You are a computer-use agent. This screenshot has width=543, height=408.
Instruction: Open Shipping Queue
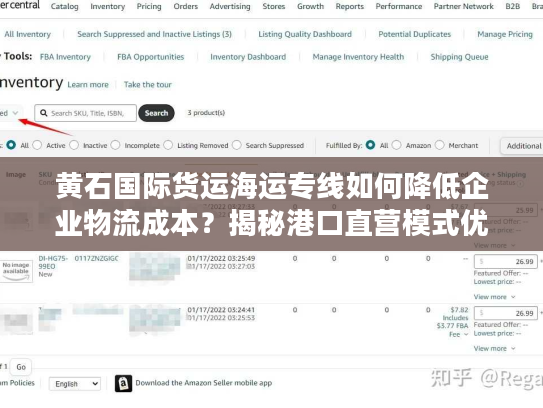[x=459, y=57]
